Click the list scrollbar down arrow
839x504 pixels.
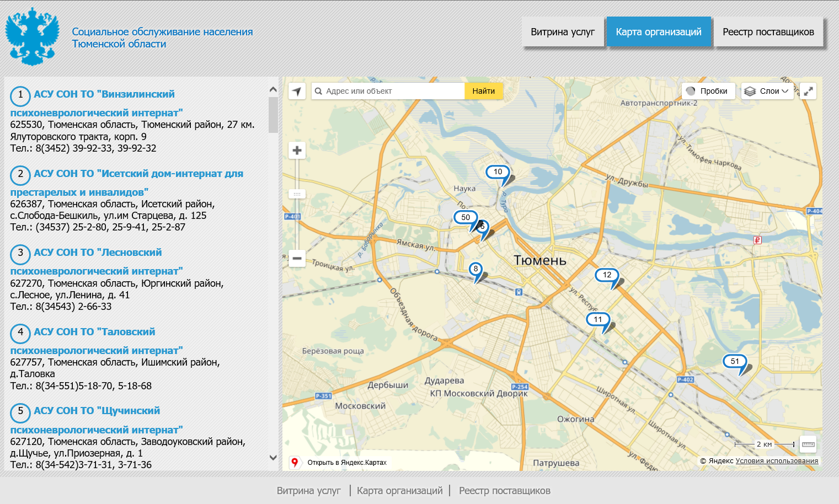tap(273, 458)
